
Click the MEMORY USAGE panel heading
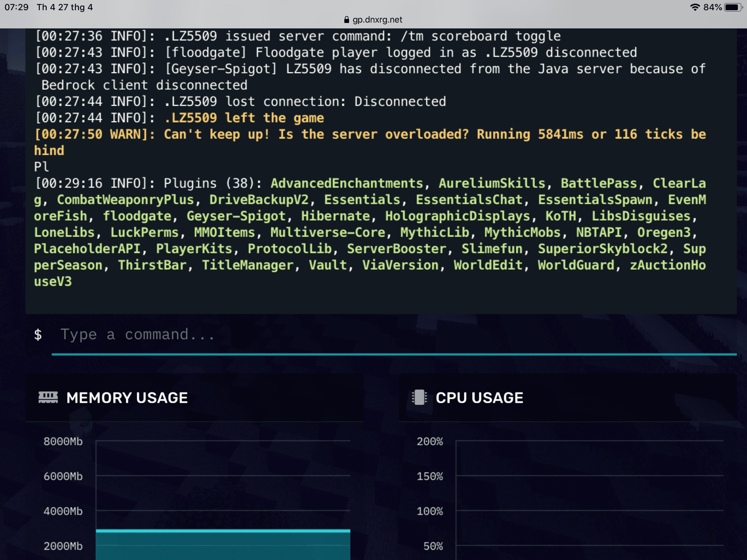[x=127, y=398]
